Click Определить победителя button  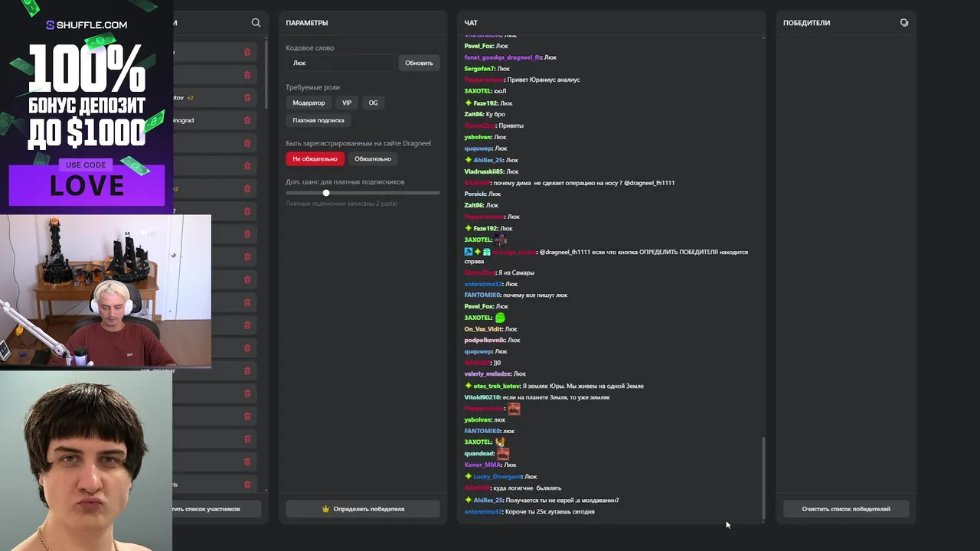pos(363,509)
